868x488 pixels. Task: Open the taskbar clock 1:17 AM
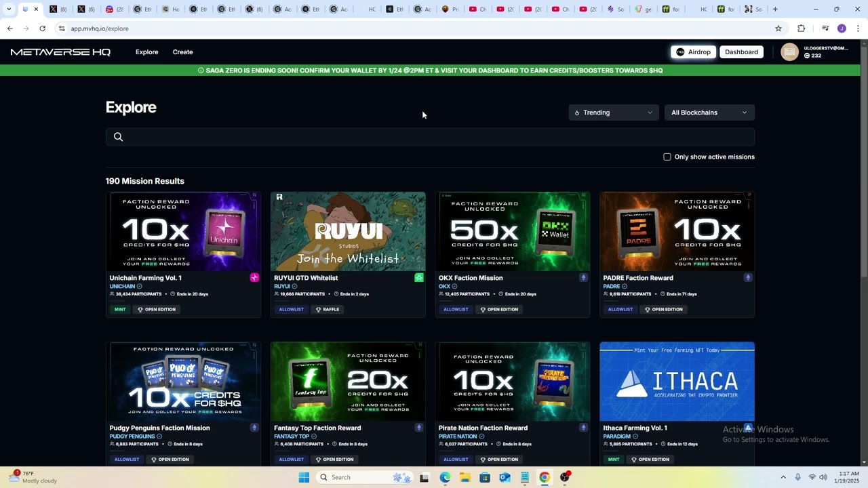pos(848,477)
